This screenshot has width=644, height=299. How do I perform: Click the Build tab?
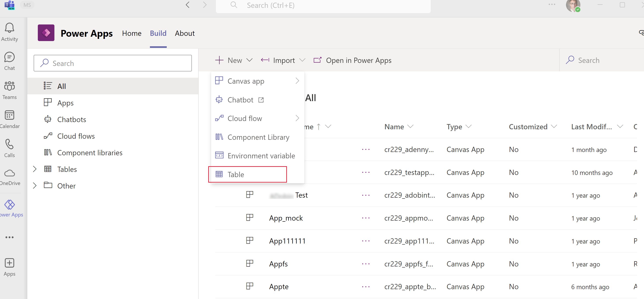(158, 33)
